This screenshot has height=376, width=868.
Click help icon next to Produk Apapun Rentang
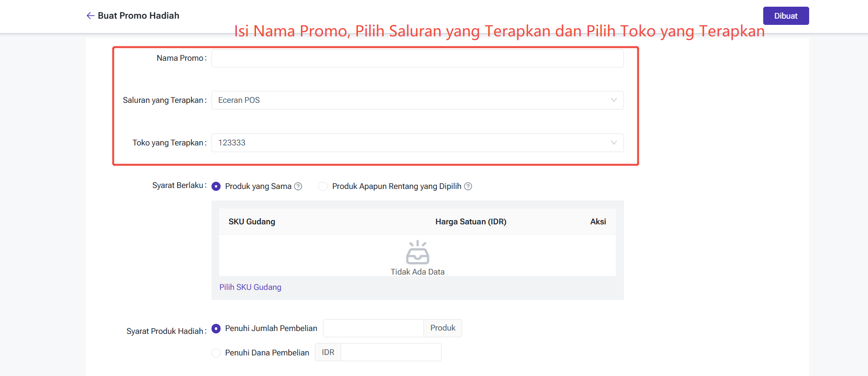point(468,187)
